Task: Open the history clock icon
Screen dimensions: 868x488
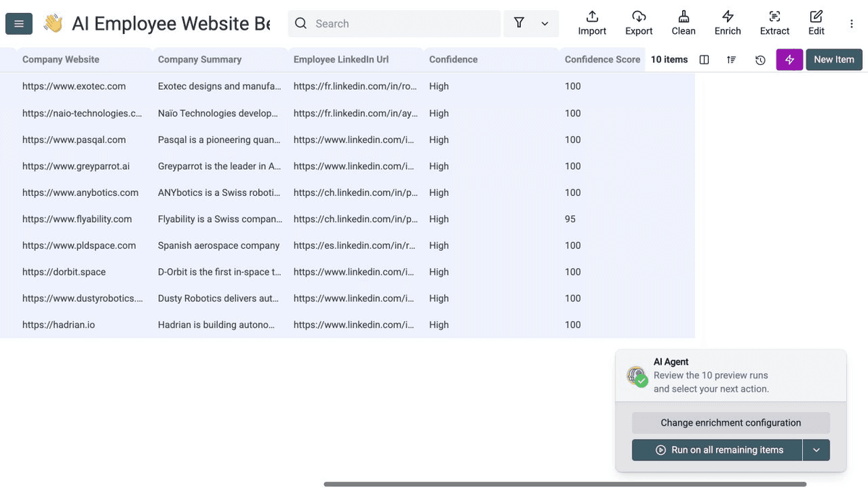Action: (x=760, y=60)
